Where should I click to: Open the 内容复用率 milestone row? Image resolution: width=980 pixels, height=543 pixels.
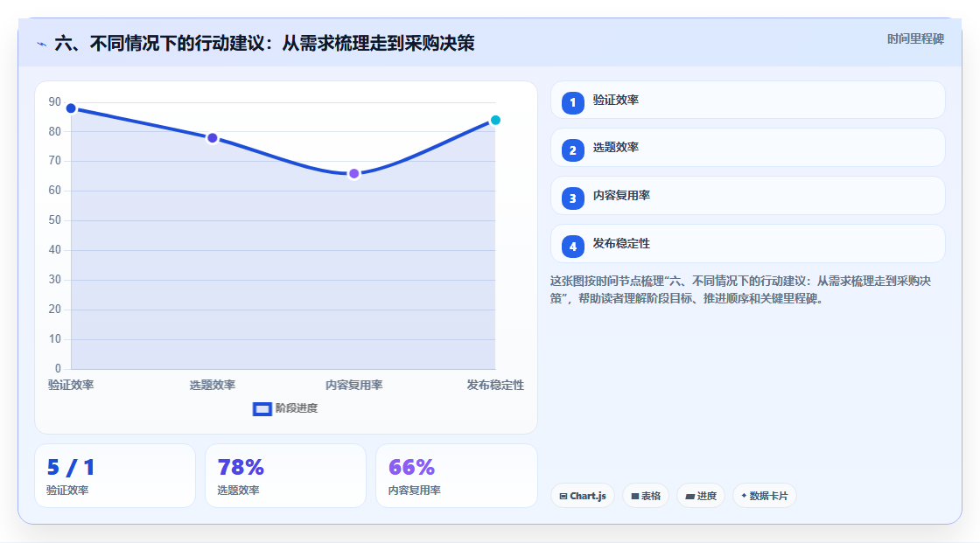pos(747,196)
